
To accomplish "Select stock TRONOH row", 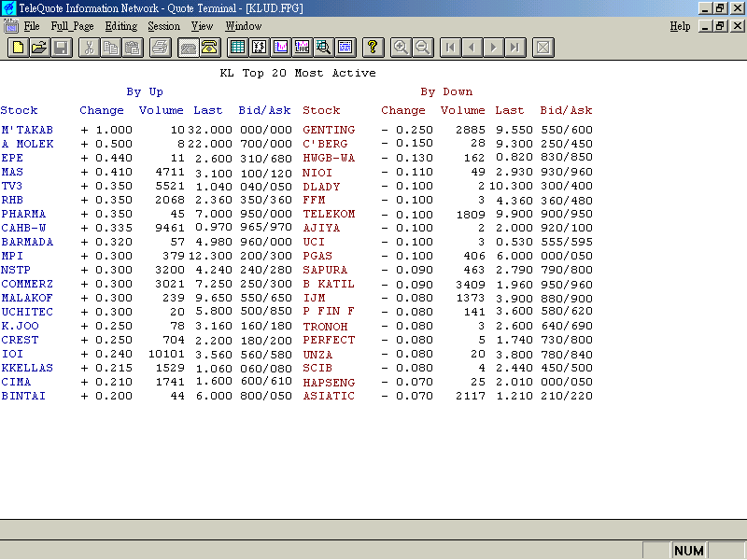I will (x=325, y=326).
